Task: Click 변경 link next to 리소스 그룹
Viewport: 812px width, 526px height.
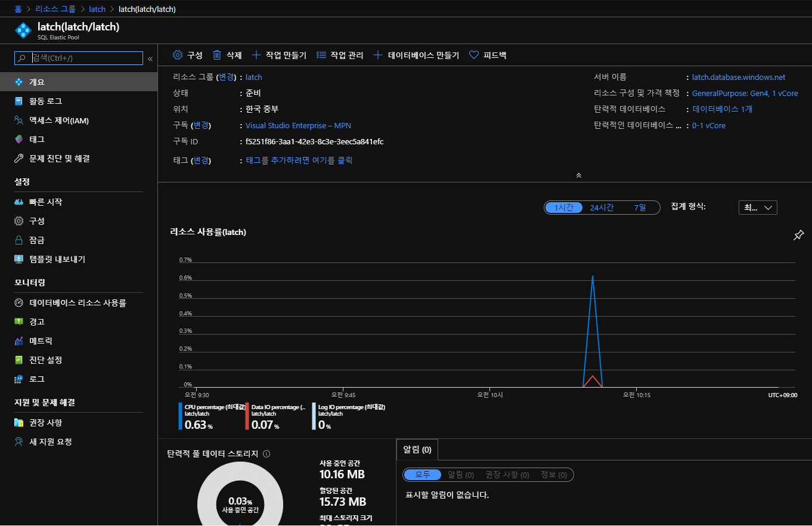Action: (x=227, y=77)
